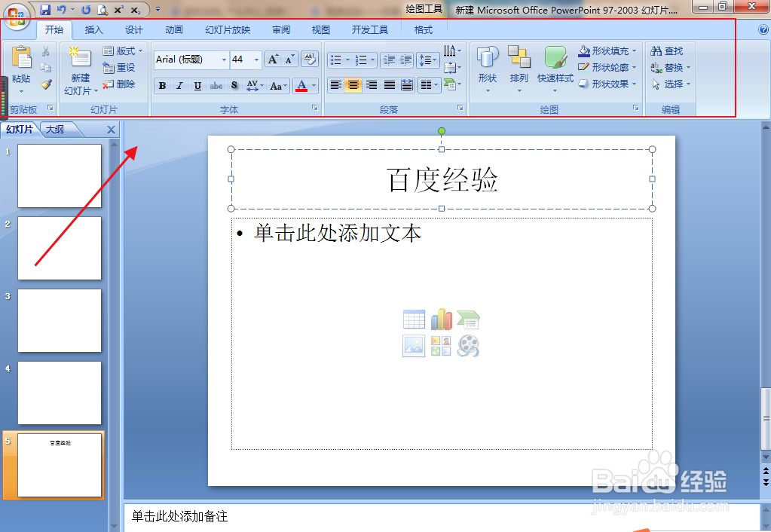The width and height of the screenshot is (771, 532).
Task: Apply red font color A button
Action: pyautogui.click(x=302, y=86)
